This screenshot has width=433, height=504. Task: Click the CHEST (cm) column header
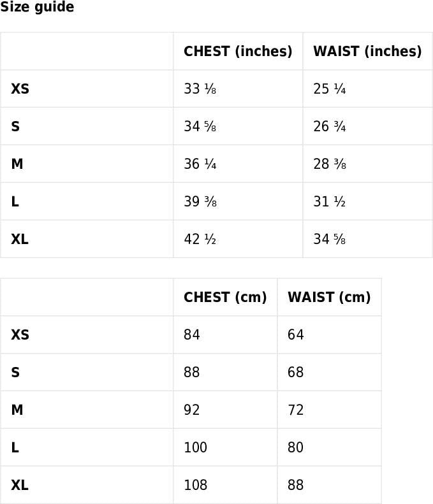coord(225,298)
